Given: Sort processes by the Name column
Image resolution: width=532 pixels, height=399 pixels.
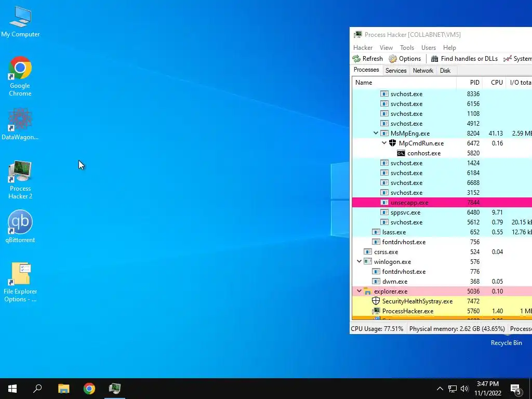Looking at the screenshot, I should tap(404, 83).
